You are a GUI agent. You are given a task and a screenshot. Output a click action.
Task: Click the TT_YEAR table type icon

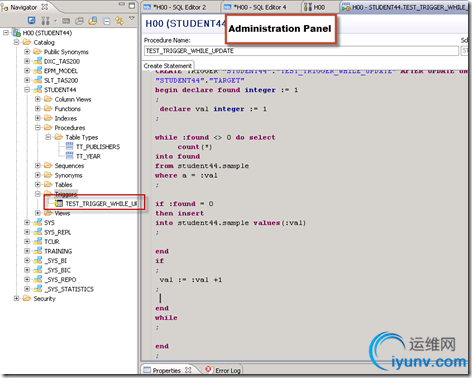69,156
